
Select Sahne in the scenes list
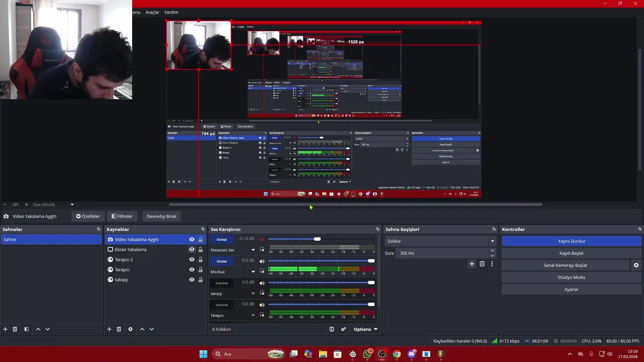pyautogui.click(x=51, y=239)
